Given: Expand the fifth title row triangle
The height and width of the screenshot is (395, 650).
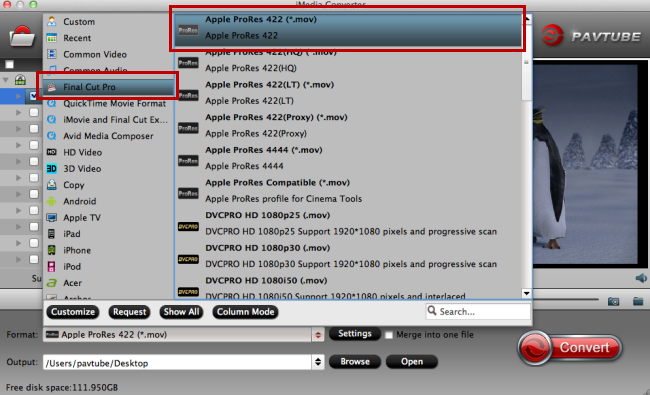Looking at the screenshot, I should [x=18, y=161].
